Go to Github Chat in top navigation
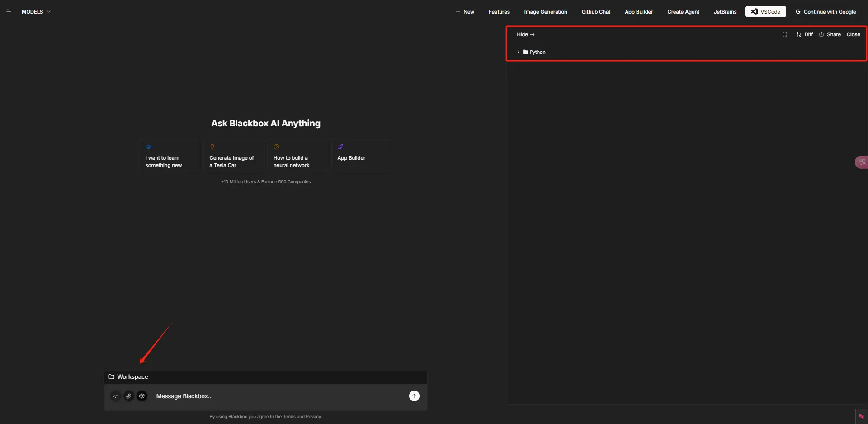Viewport: 868px width, 424px height. pos(596,12)
